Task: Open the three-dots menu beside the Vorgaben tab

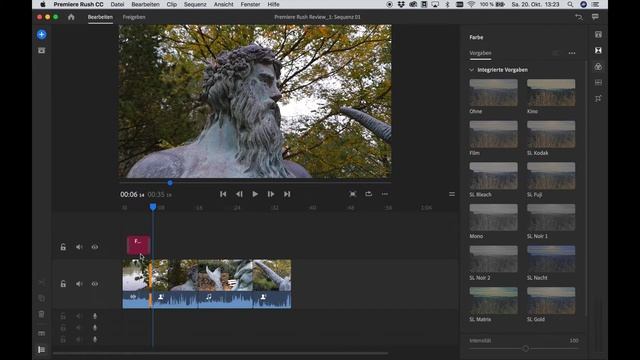Action: (x=572, y=53)
